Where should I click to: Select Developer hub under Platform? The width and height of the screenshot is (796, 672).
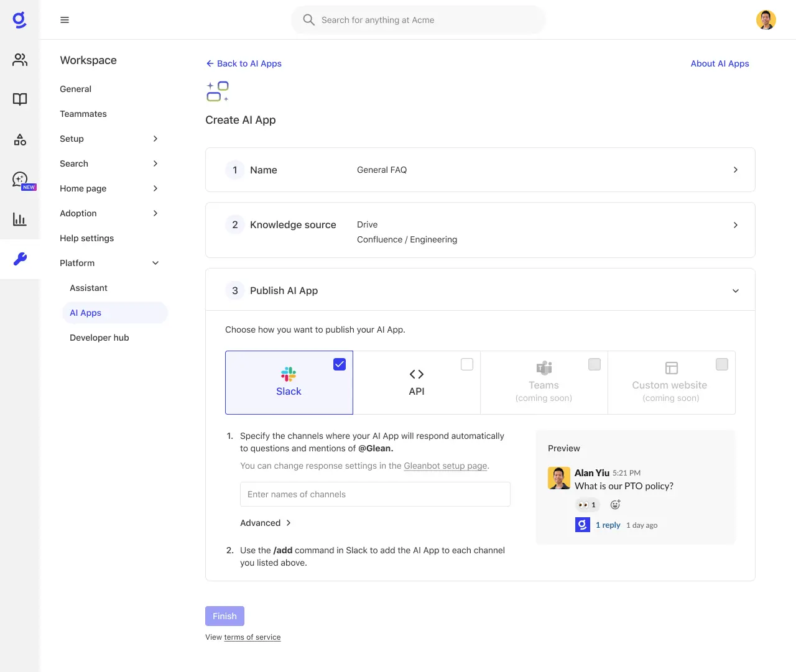click(99, 338)
